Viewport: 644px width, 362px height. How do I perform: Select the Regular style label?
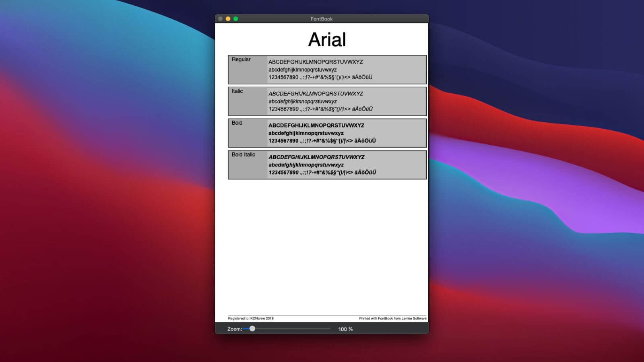click(x=241, y=60)
